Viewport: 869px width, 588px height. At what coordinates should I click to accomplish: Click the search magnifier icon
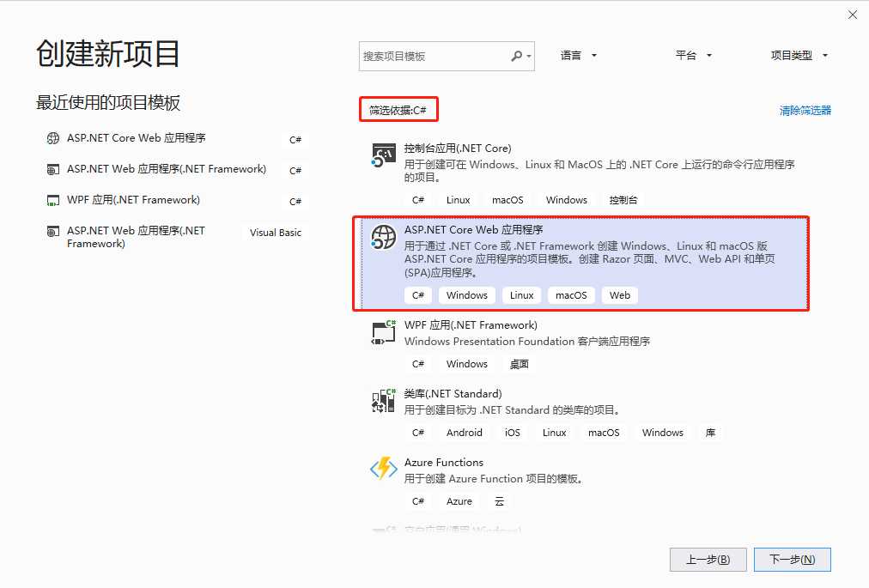coord(517,56)
